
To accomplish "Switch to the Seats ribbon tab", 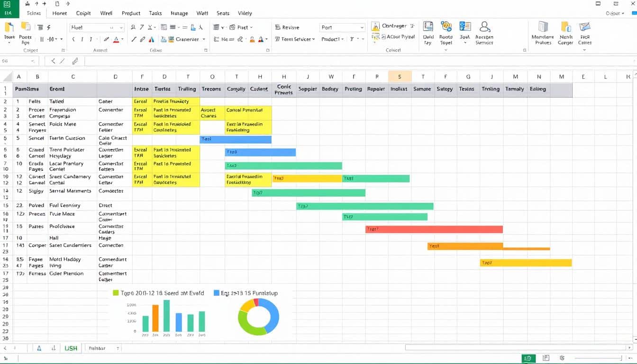I will pos(223,13).
